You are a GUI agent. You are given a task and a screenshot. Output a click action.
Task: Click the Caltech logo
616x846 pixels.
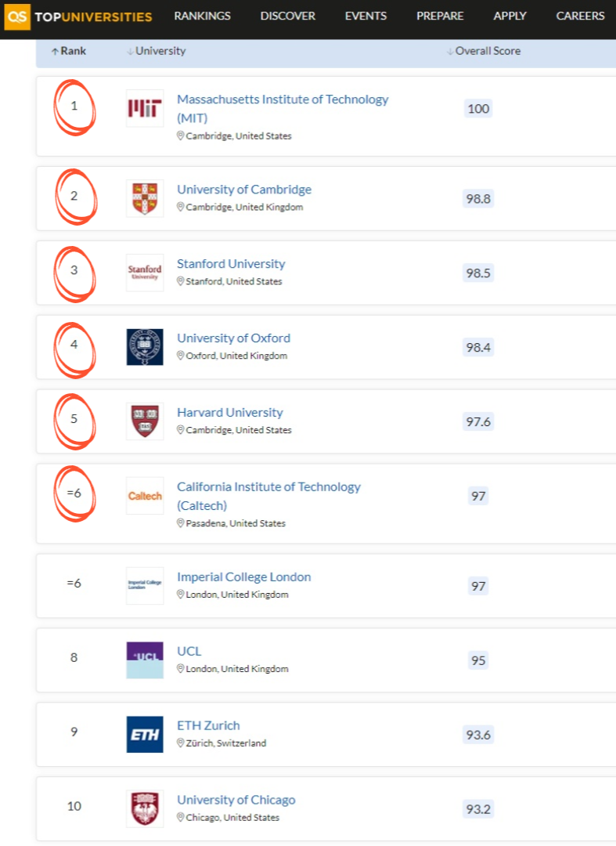pos(145,496)
